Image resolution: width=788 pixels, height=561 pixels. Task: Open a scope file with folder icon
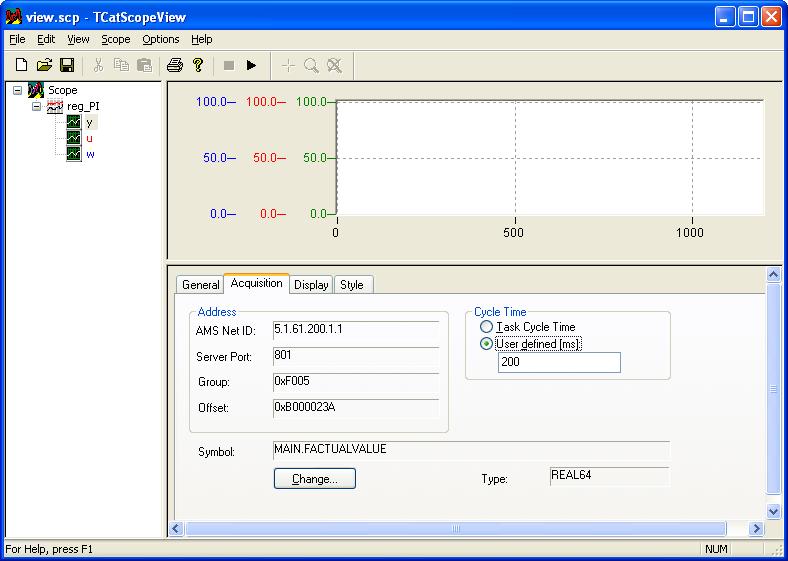(44, 65)
